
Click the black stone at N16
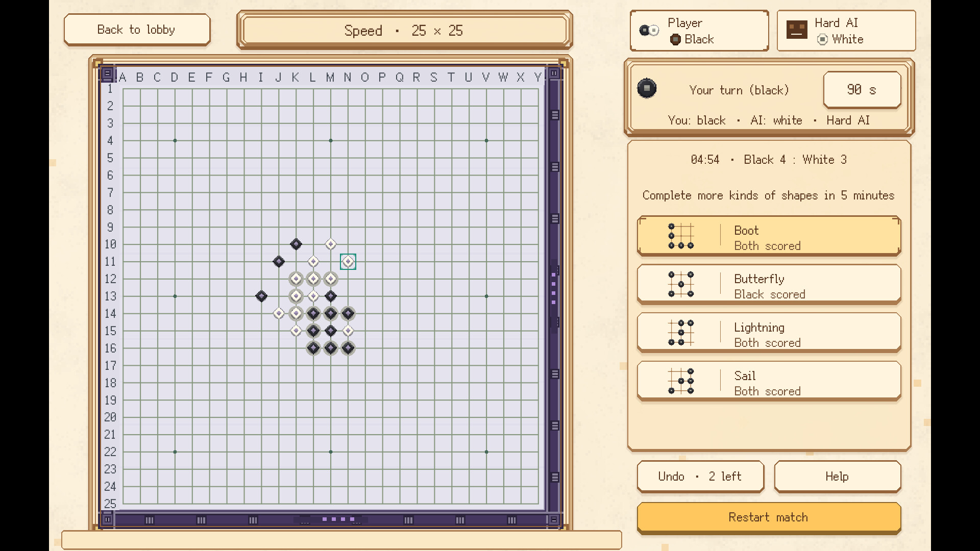[348, 348]
